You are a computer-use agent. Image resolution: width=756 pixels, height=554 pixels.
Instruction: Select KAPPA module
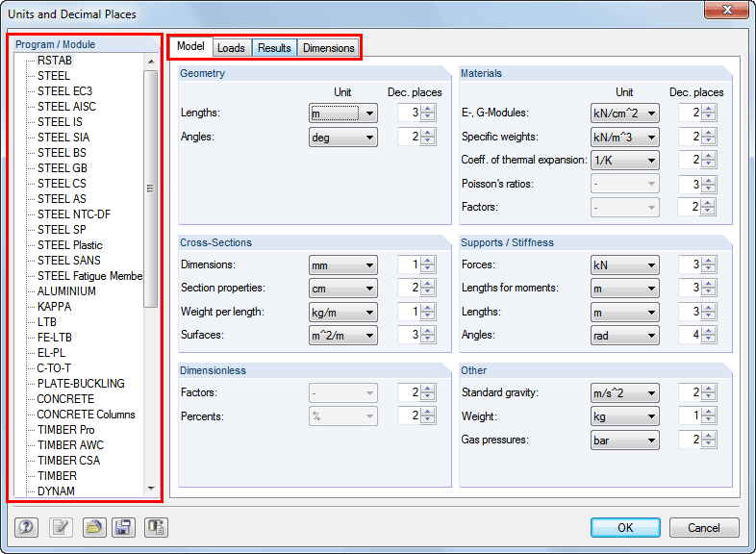pyautogui.click(x=54, y=307)
